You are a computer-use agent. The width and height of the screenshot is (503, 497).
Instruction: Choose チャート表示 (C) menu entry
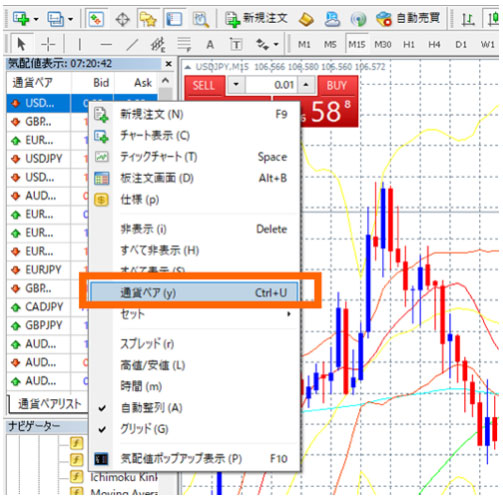[x=194, y=136]
